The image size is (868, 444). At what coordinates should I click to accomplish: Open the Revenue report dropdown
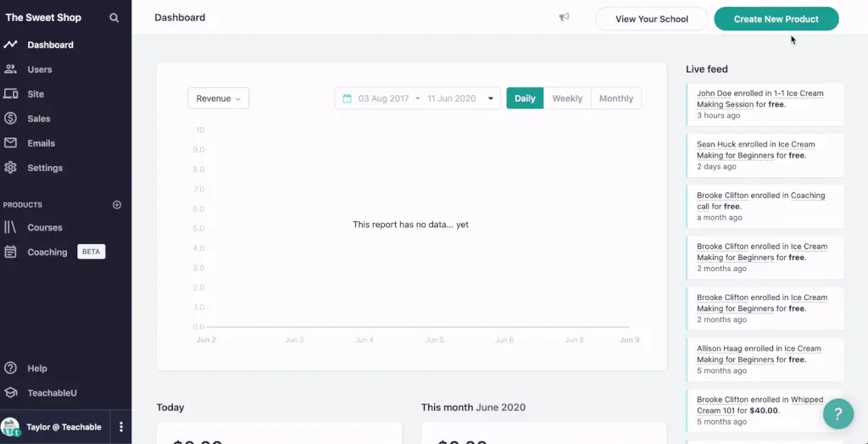[x=218, y=98]
